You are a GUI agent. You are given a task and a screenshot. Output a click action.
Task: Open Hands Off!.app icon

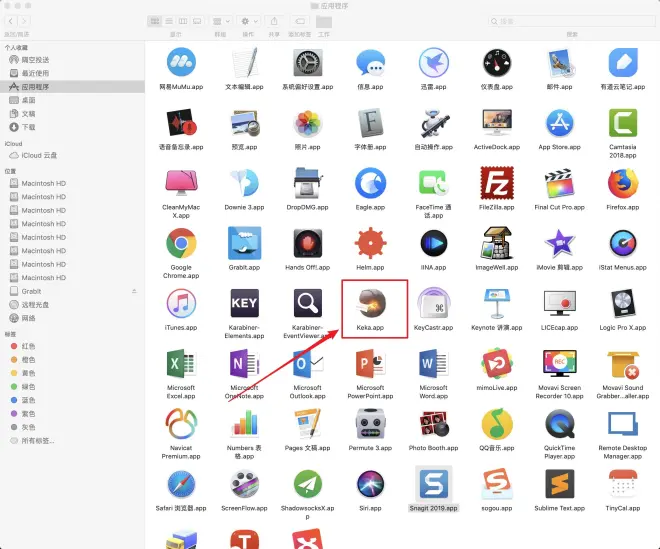[x=307, y=243]
